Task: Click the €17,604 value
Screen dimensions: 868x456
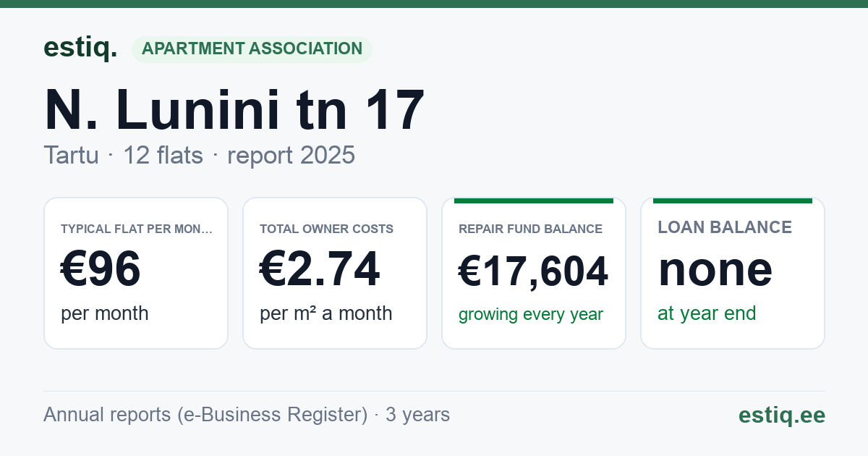Action: tap(533, 271)
